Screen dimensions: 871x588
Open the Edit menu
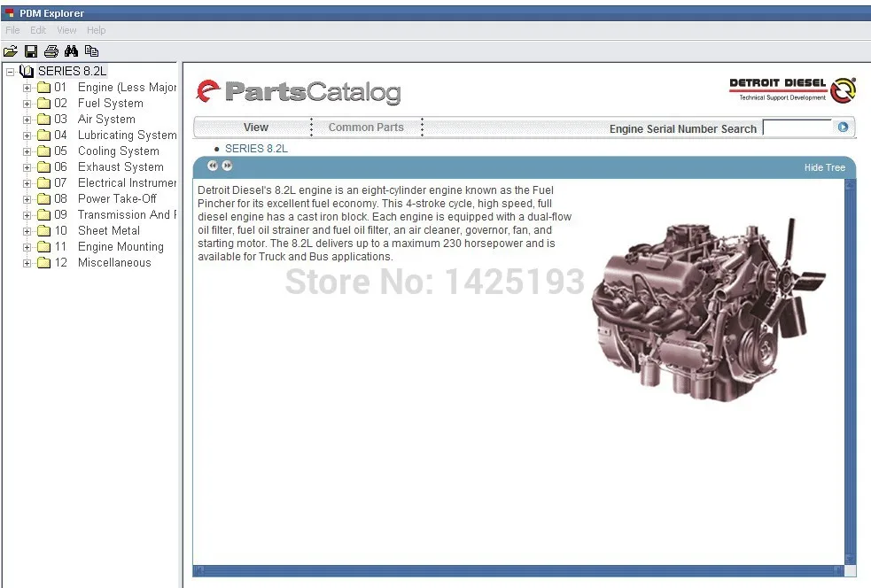point(38,30)
